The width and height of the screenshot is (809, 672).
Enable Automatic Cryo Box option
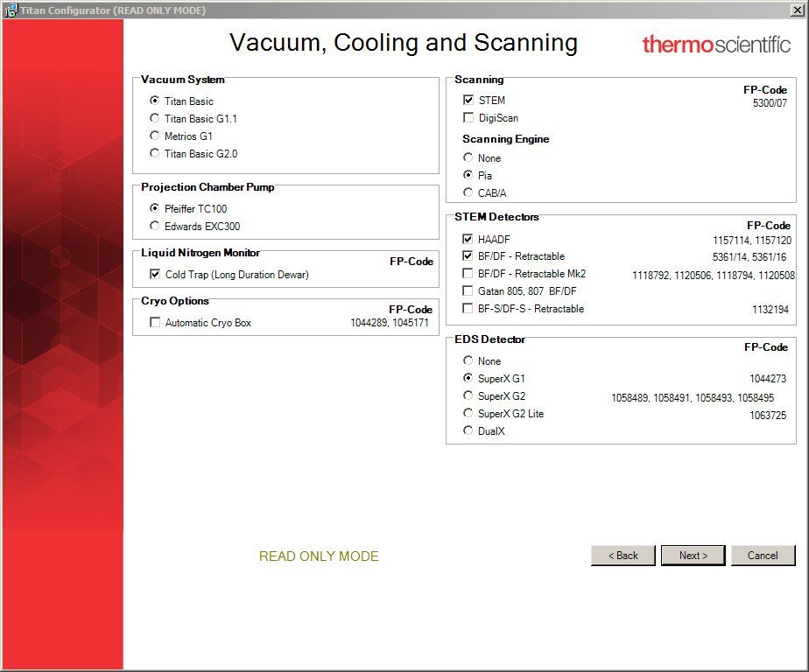155,323
